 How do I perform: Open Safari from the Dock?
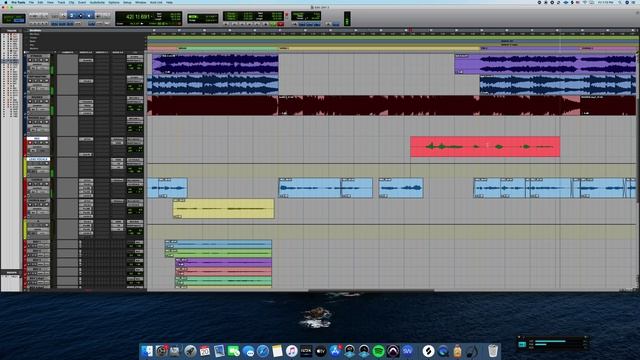click(263, 351)
